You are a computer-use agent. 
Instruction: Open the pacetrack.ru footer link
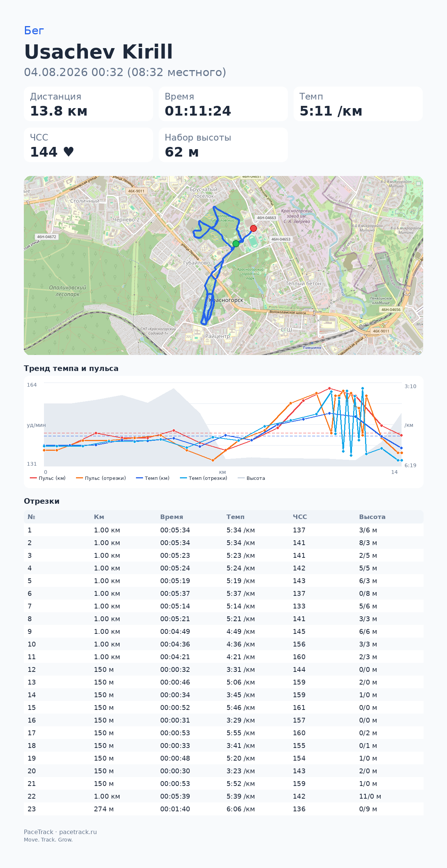78,832
